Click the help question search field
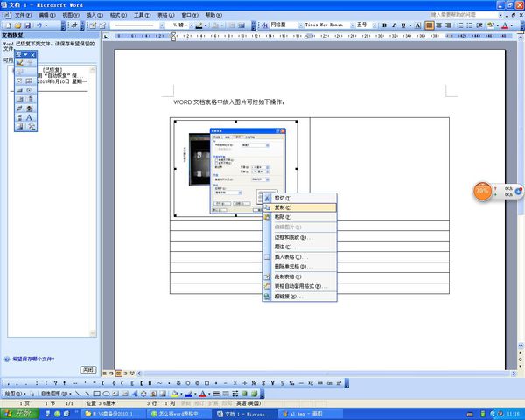 point(464,15)
